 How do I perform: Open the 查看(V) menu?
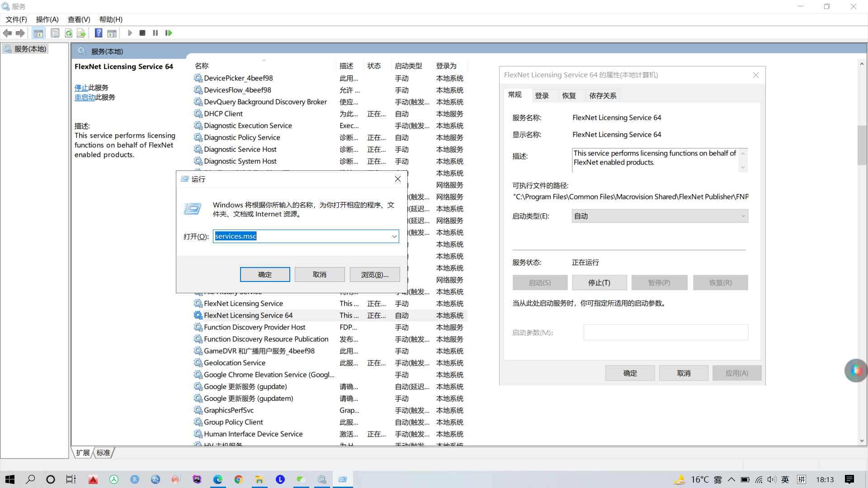pos(79,19)
